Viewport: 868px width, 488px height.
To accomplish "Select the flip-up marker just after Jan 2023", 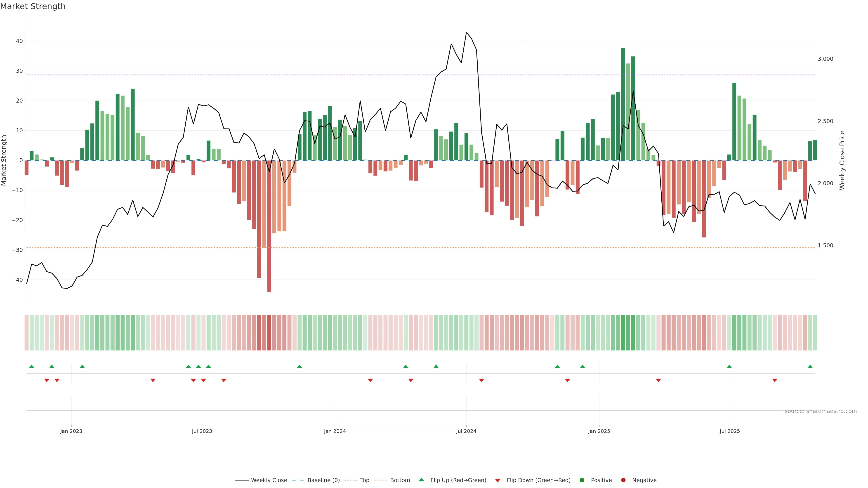I will 82,366.
